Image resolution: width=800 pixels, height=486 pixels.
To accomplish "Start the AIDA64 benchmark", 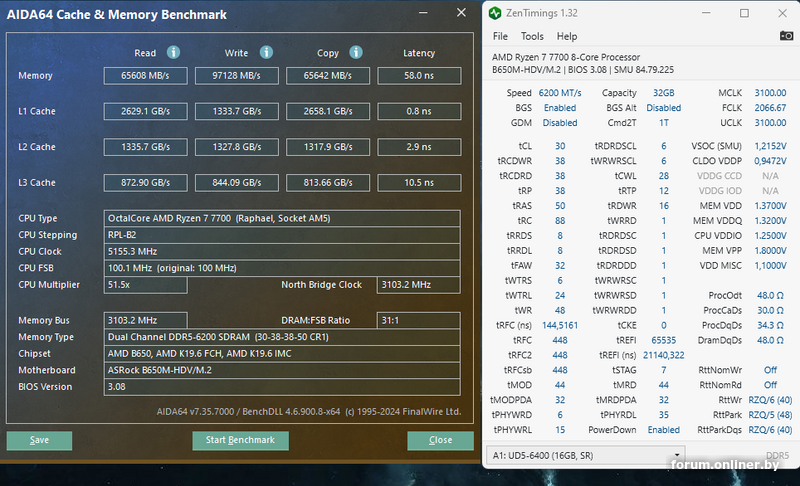I will [240, 440].
